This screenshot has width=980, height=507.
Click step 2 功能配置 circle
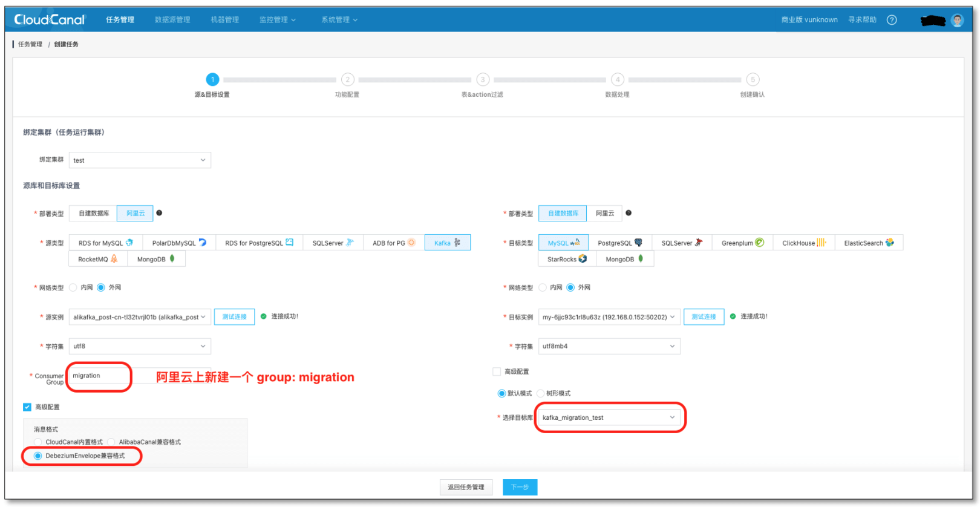pyautogui.click(x=347, y=79)
